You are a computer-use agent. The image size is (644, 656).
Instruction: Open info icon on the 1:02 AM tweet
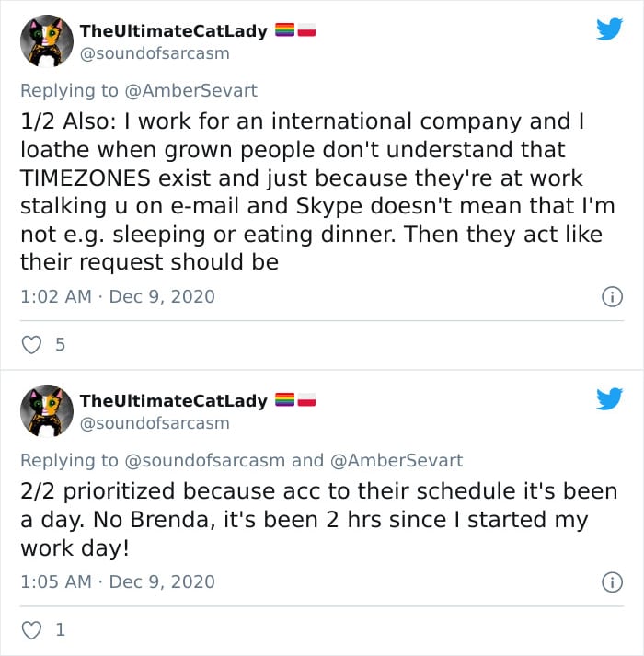[x=611, y=296]
